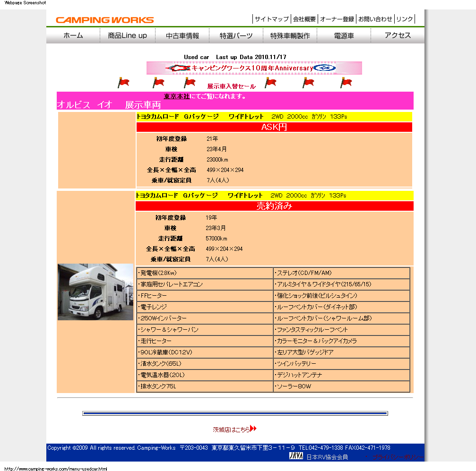Select the ツインバッテリー cell
The width and height of the screenshot is (476, 471).
pyautogui.click(x=342, y=364)
